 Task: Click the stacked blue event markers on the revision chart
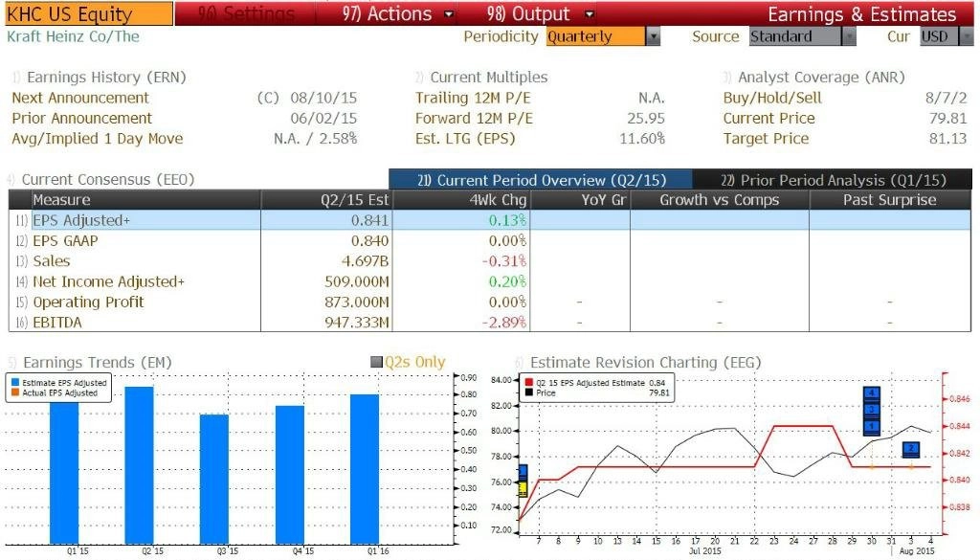click(x=871, y=411)
